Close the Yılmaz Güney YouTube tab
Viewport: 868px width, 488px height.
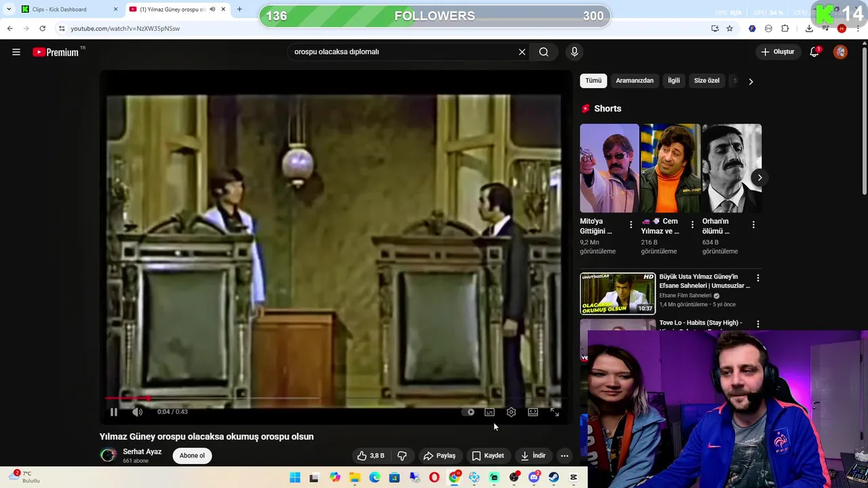pyautogui.click(x=223, y=9)
